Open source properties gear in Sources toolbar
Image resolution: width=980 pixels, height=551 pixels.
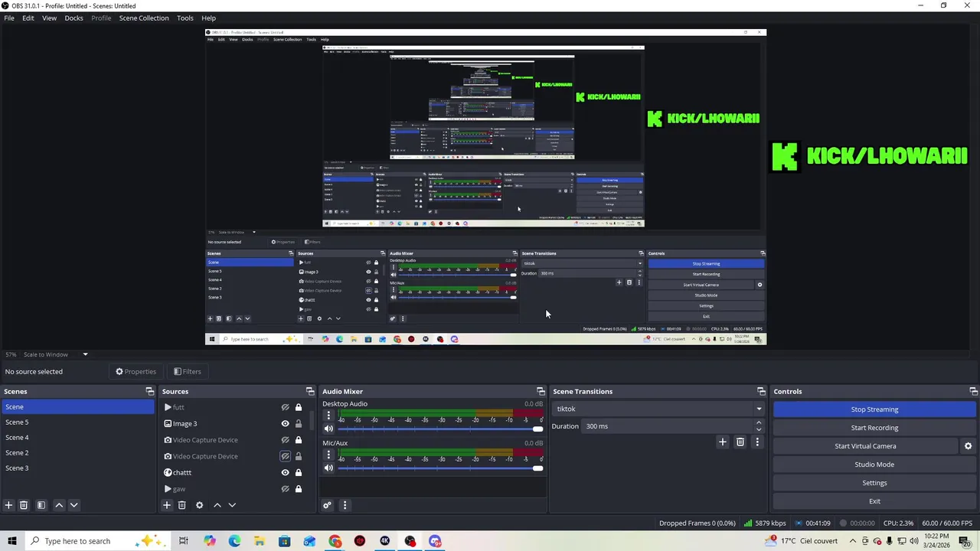199,505
